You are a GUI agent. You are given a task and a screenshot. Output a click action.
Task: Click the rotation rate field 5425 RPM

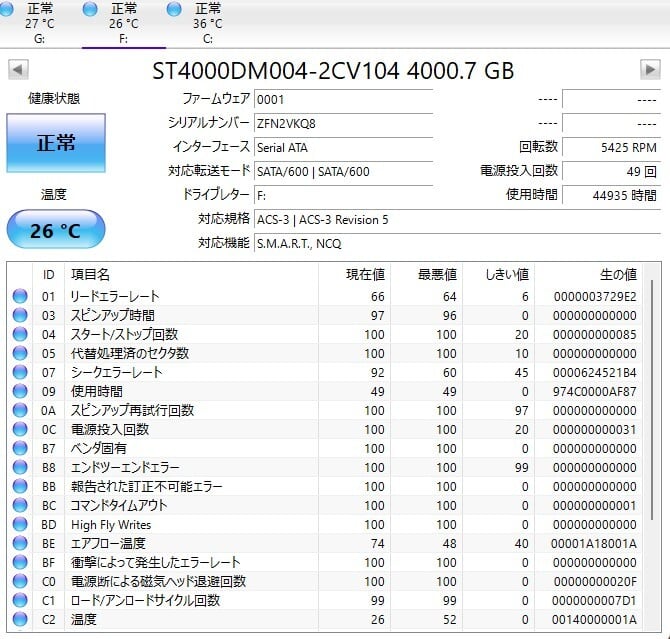(611, 147)
